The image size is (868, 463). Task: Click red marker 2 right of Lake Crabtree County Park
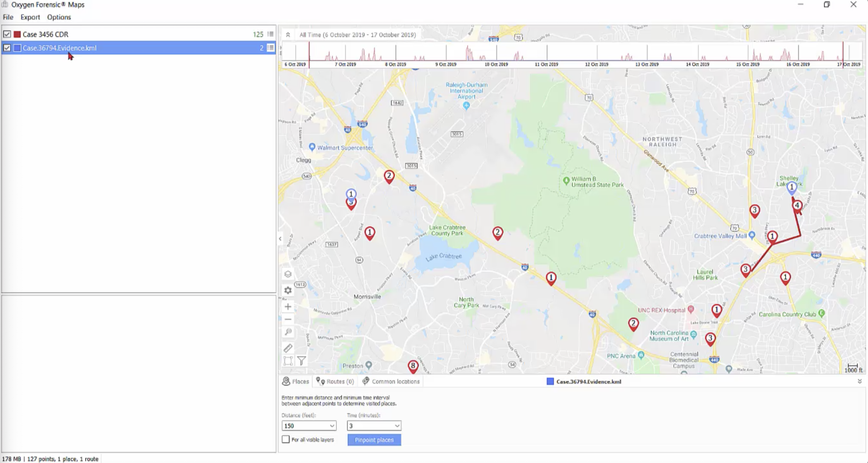497,233
